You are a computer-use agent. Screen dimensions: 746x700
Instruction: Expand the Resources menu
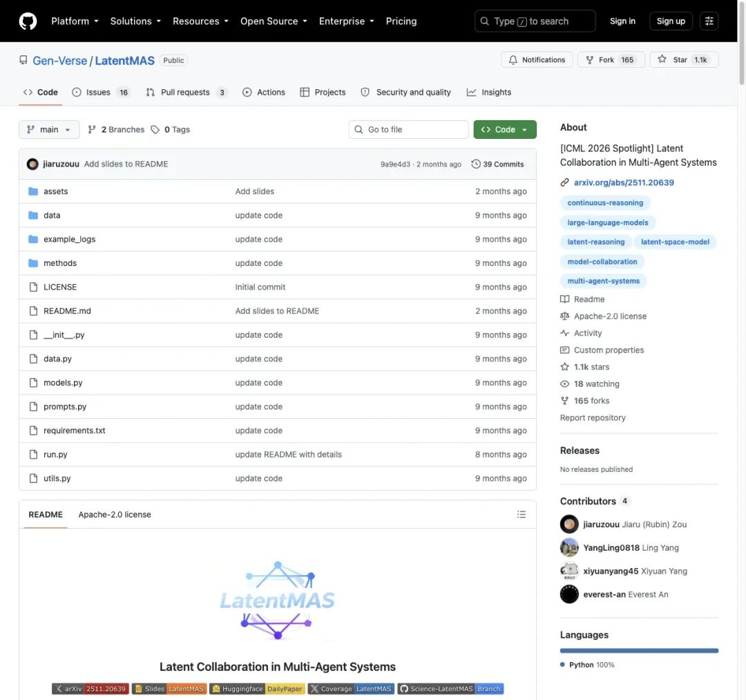click(200, 21)
